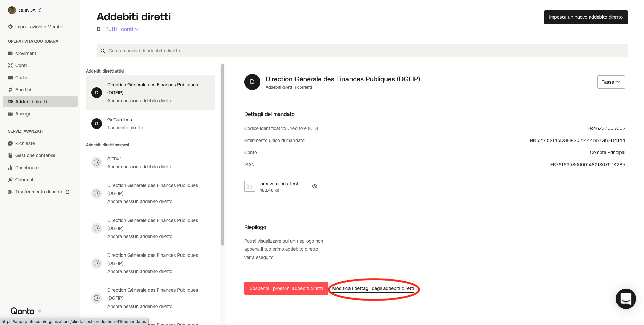This screenshot has height=325, width=644.
Task: Click the creditor CID value FR46ZZZ005002
Action: (606, 128)
